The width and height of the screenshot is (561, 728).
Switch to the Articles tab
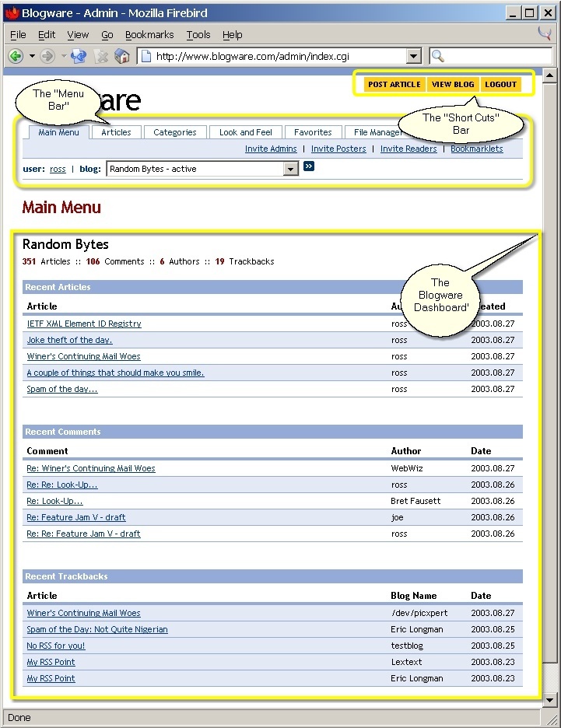(116, 132)
